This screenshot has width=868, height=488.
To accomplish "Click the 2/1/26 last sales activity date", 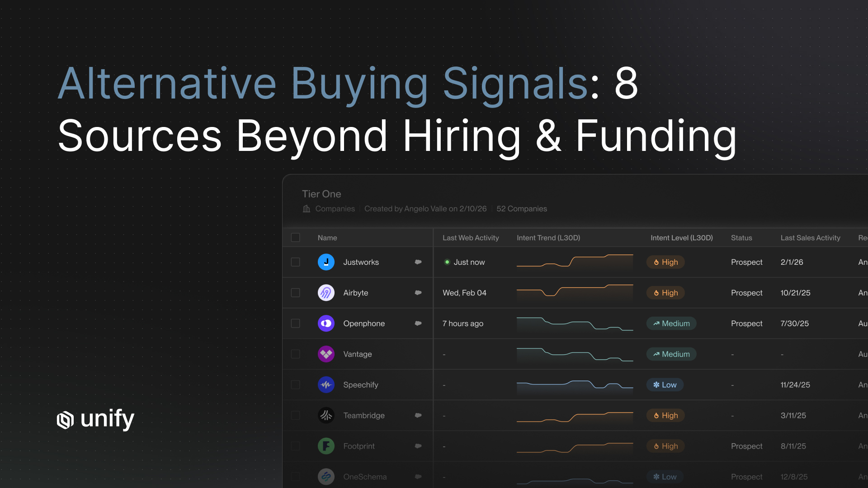I will (792, 262).
